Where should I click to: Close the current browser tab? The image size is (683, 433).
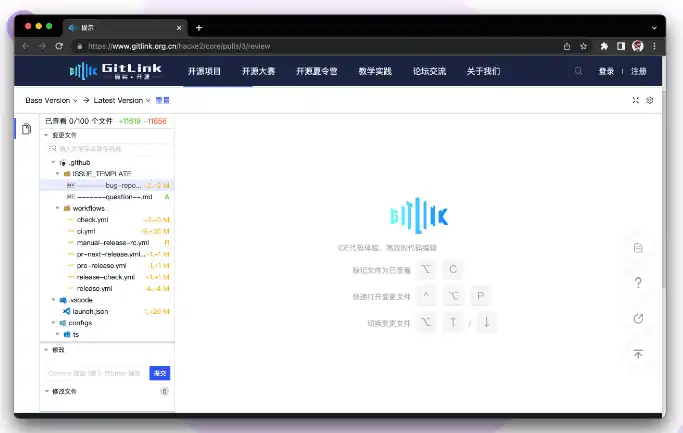point(179,28)
